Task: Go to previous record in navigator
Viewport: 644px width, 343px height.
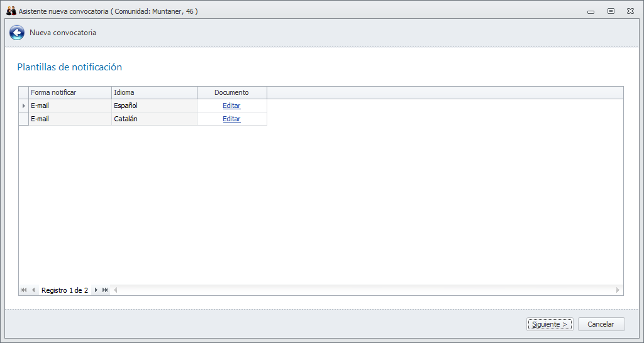Action: pos(33,290)
